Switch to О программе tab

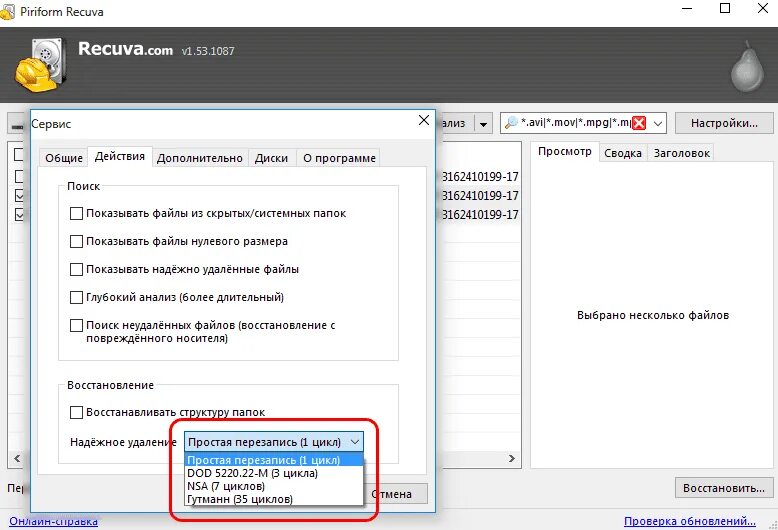pyautogui.click(x=339, y=158)
